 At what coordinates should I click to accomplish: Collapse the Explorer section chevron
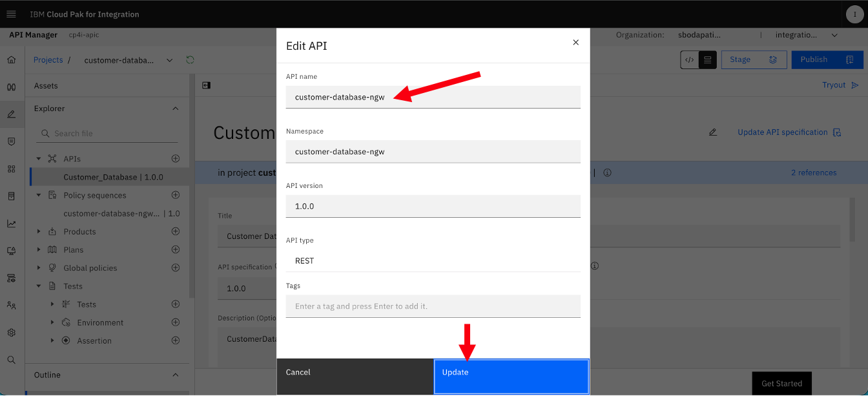point(176,109)
